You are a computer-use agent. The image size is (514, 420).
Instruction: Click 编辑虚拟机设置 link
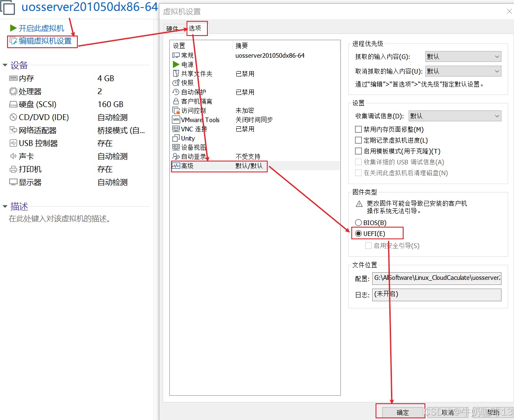click(x=45, y=41)
